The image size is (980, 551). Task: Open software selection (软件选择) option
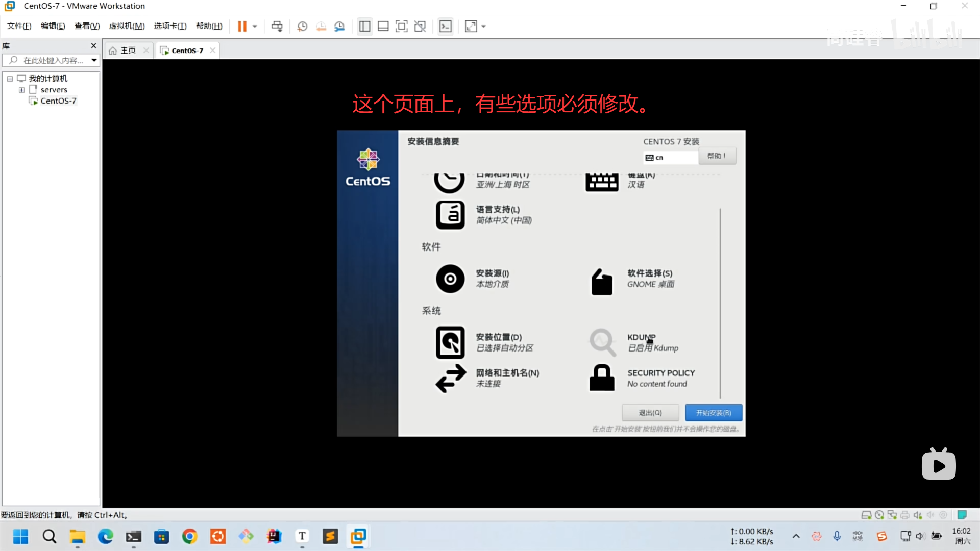click(650, 279)
